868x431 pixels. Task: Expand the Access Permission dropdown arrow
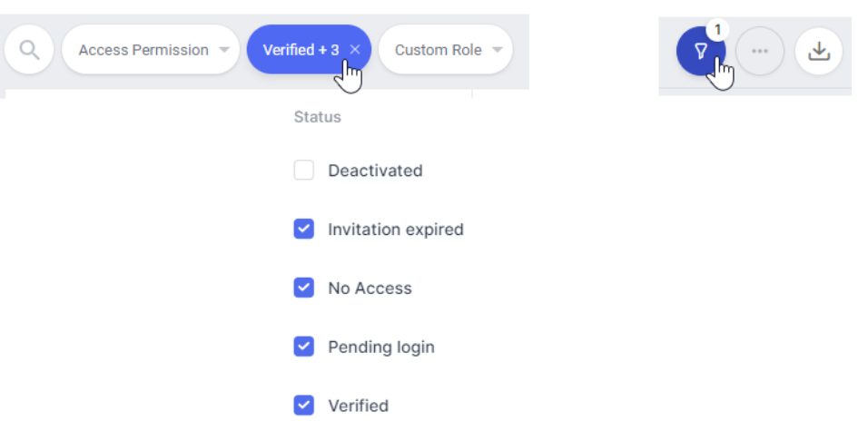(x=223, y=50)
